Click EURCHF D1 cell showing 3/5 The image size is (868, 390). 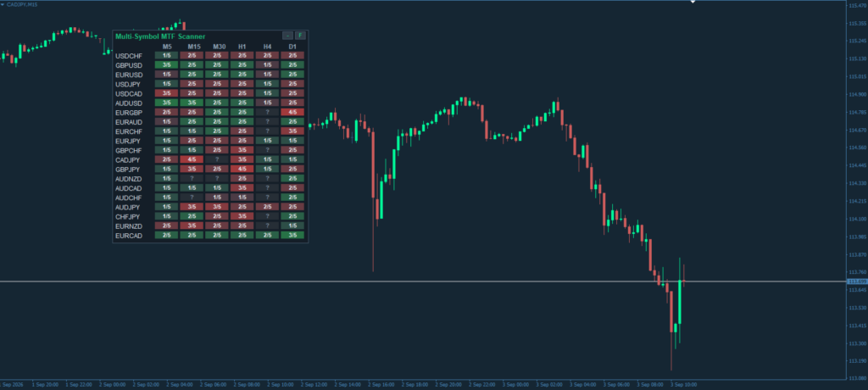[292, 131]
